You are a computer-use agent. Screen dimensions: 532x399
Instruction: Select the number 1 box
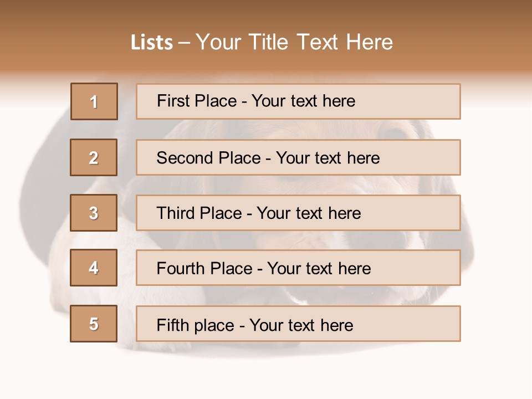tap(94, 101)
